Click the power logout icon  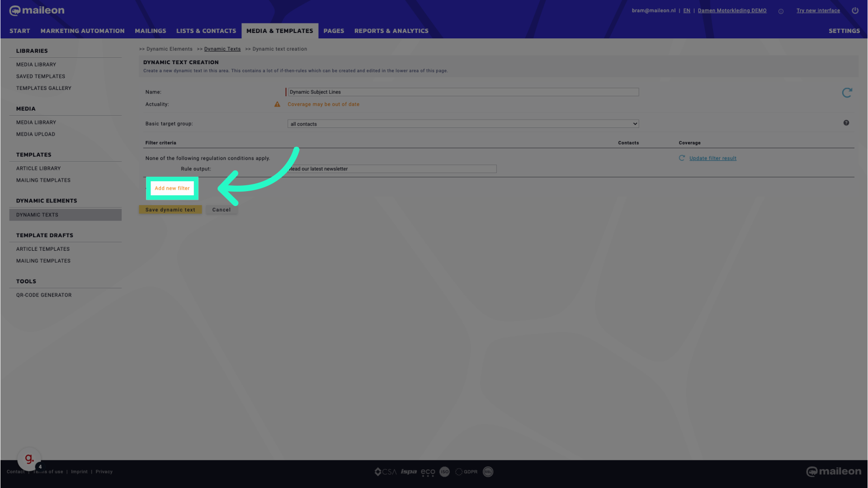tap(855, 10)
